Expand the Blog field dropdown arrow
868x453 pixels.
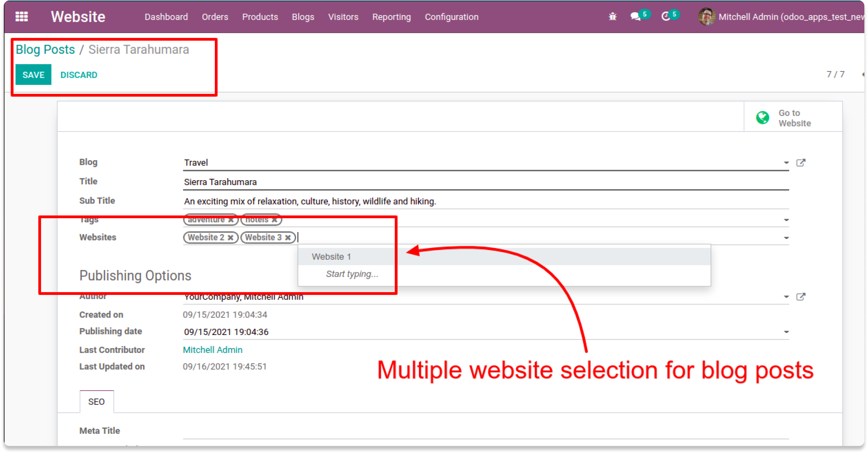point(786,163)
